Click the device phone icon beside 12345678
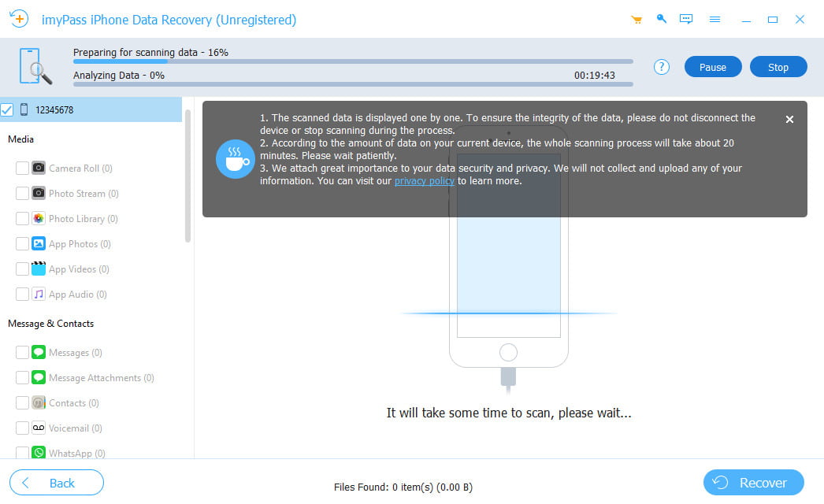The height and width of the screenshot is (504, 824). pos(24,109)
